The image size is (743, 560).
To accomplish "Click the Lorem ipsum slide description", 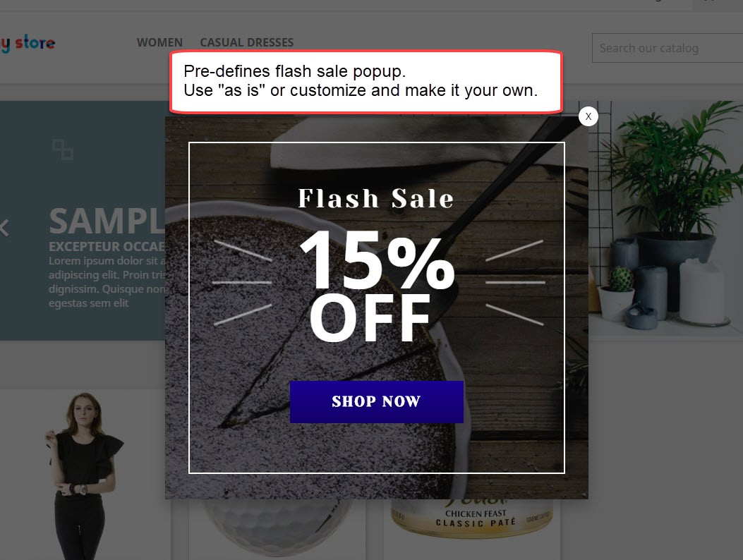I will [x=107, y=282].
